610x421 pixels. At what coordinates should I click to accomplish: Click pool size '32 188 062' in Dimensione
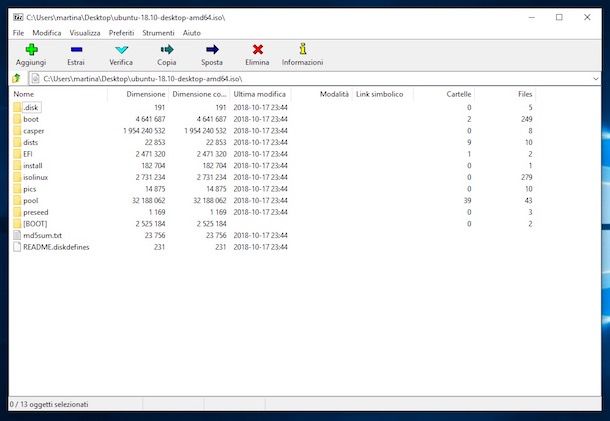coord(149,201)
